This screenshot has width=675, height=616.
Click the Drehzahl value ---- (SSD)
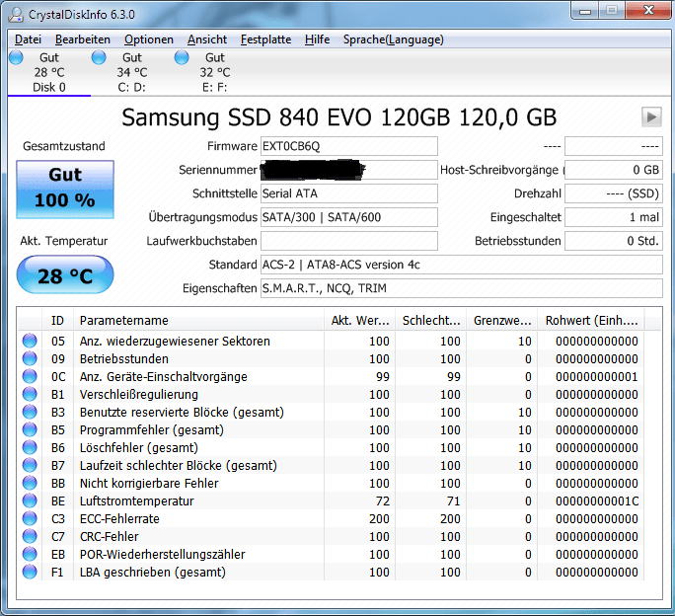(614, 193)
